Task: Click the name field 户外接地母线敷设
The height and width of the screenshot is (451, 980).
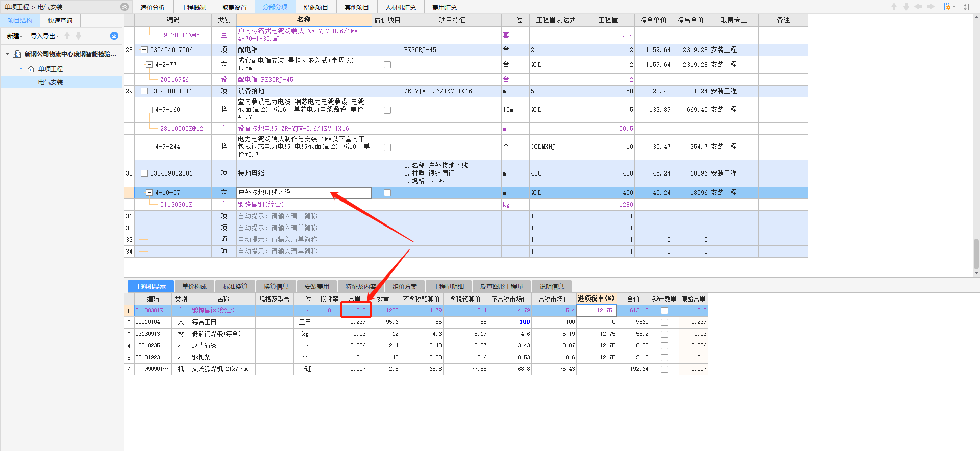Action: pyautogui.click(x=304, y=193)
